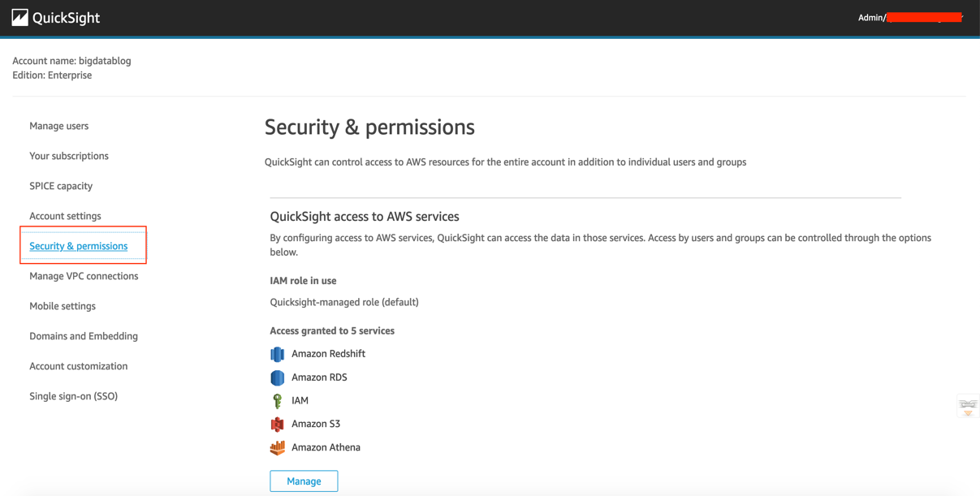Click the Amazon S3 service icon
The height and width of the screenshot is (496, 980).
click(x=278, y=424)
